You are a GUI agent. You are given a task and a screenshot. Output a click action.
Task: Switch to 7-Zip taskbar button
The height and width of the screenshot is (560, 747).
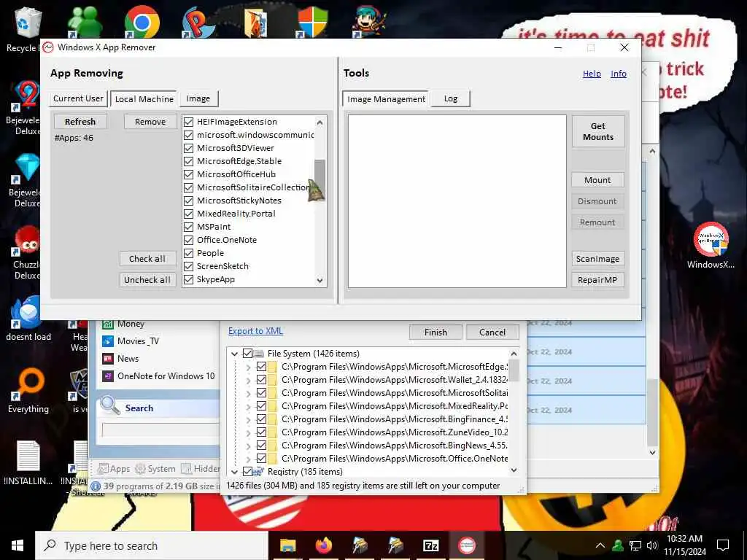point(430,545)
